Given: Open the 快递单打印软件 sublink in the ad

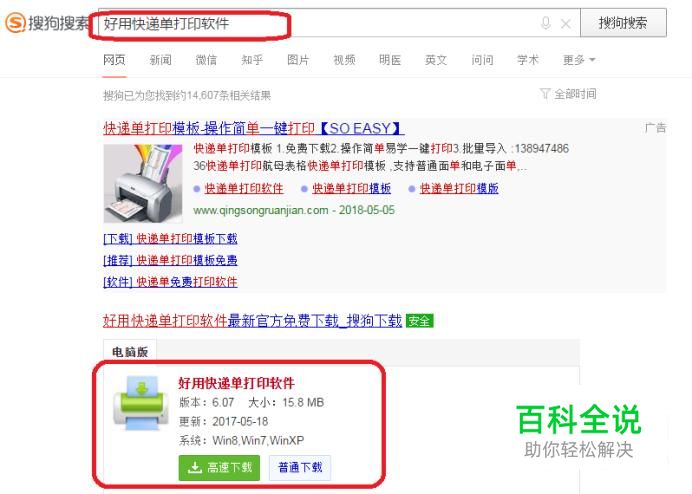Looking at the screenshot, I should [x=244, y=189].
